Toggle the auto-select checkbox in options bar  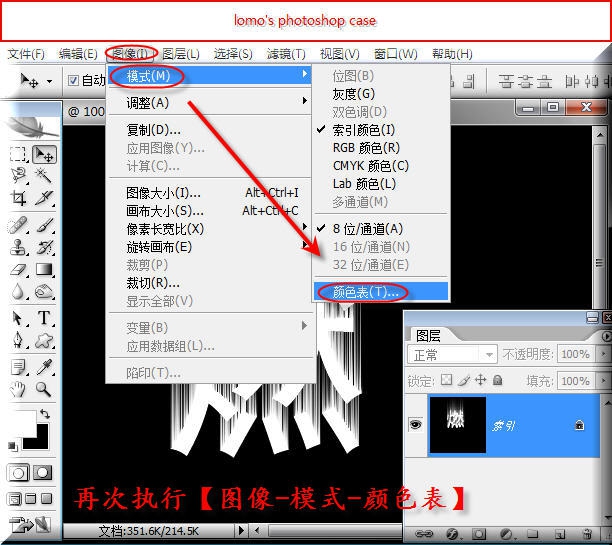[73, 80]
